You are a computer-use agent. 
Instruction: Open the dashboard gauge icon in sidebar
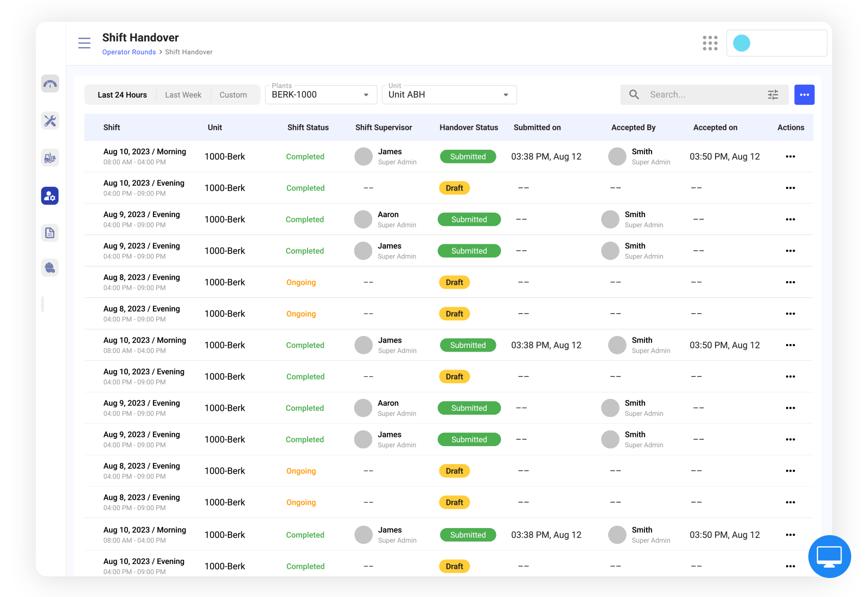pyautogui.click(x=49, y=84)
